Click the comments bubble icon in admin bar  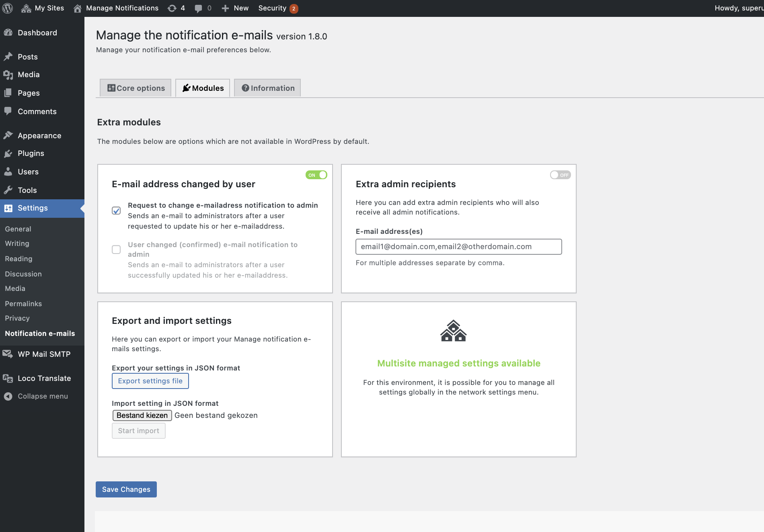click(198, 8)
